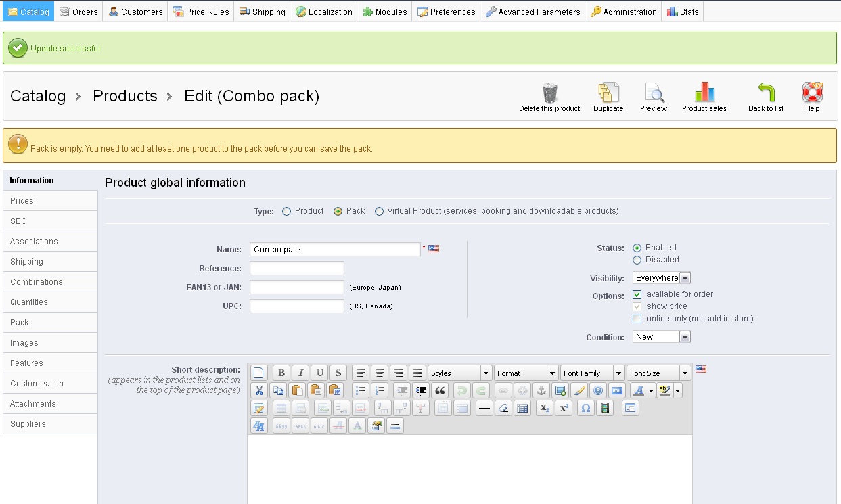This screenshot has width=841, height=504.
Task: Set status to Disabled
Action: [637, 260]
